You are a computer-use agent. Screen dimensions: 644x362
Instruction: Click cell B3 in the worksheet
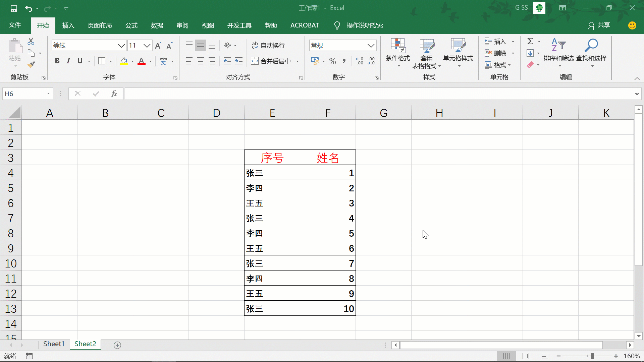click(105, 158)
